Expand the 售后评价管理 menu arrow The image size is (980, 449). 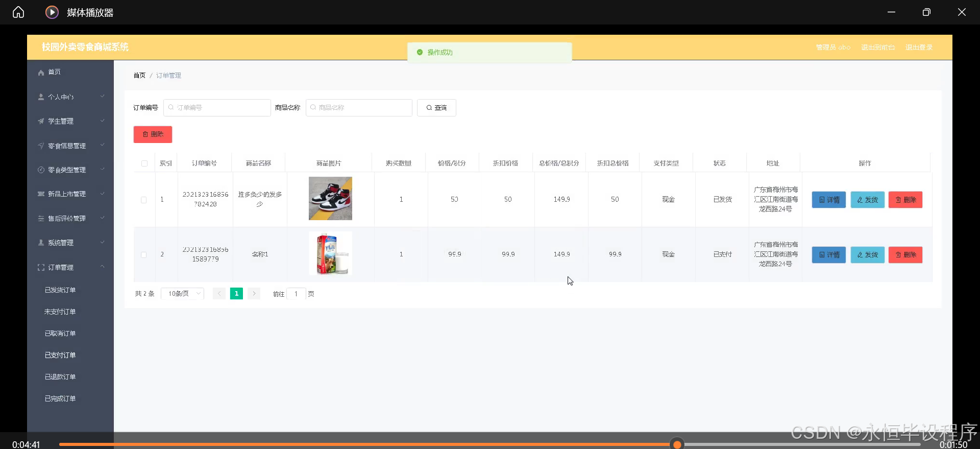(102, 218)
